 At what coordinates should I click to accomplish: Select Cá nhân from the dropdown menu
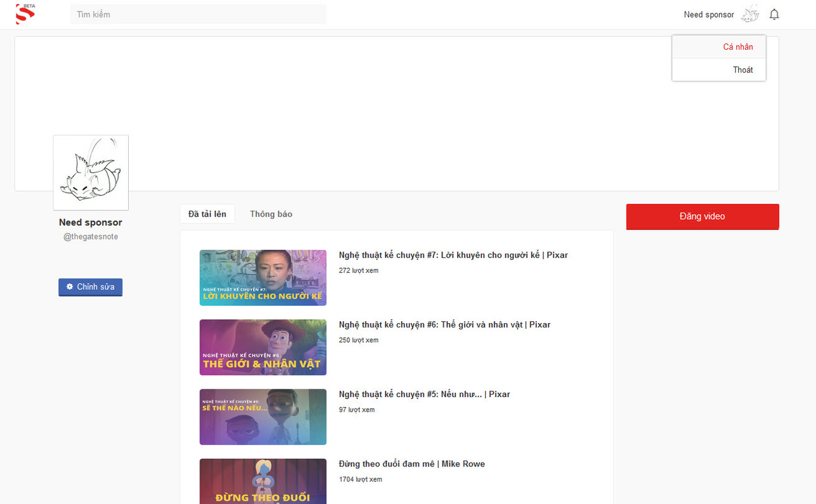(x=718, y=47)
